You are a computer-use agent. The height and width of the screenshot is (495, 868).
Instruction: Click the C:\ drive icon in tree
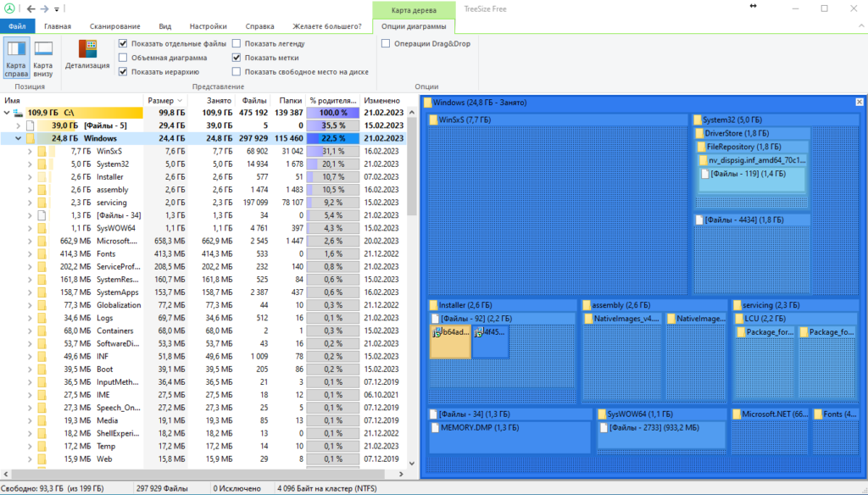(x=19, y=113)
